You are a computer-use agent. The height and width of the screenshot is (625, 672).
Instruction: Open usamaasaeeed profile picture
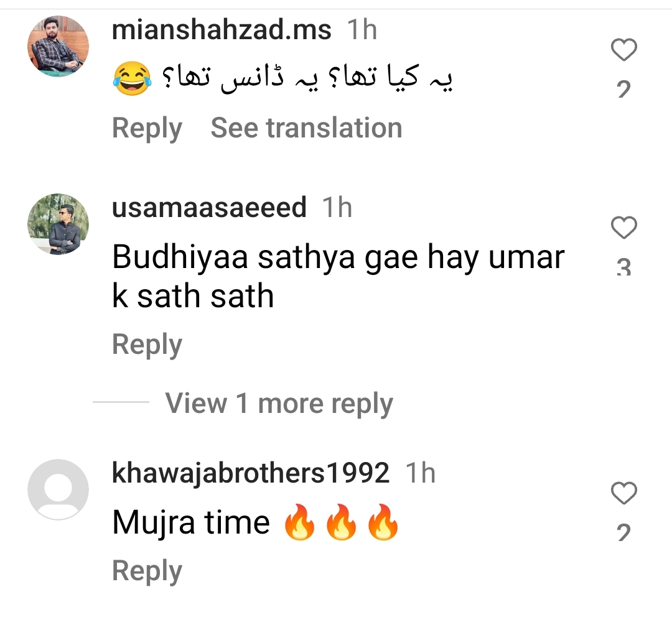[x=58, y=224]
